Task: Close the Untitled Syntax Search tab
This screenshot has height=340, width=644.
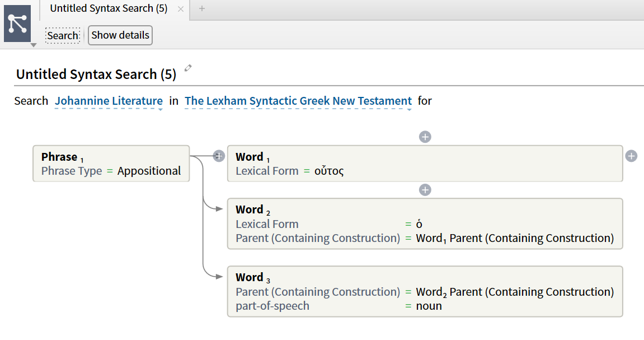Action: pyautogui.click(x=180, y=9)
